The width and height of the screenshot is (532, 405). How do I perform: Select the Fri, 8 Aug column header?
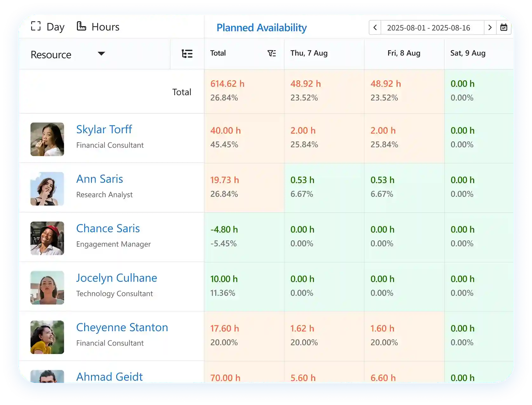tap(404, 53)
